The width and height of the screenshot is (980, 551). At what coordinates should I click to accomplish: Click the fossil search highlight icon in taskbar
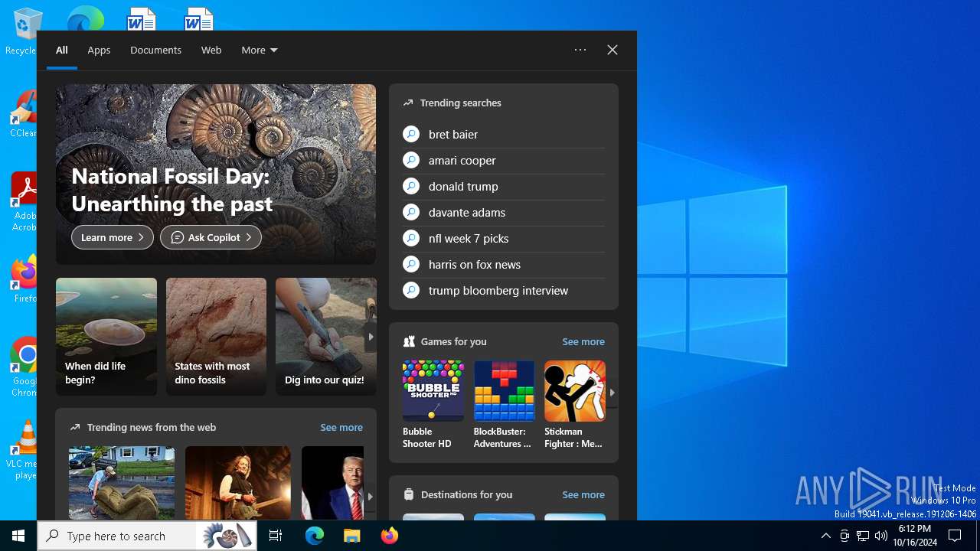coord(227,536)
